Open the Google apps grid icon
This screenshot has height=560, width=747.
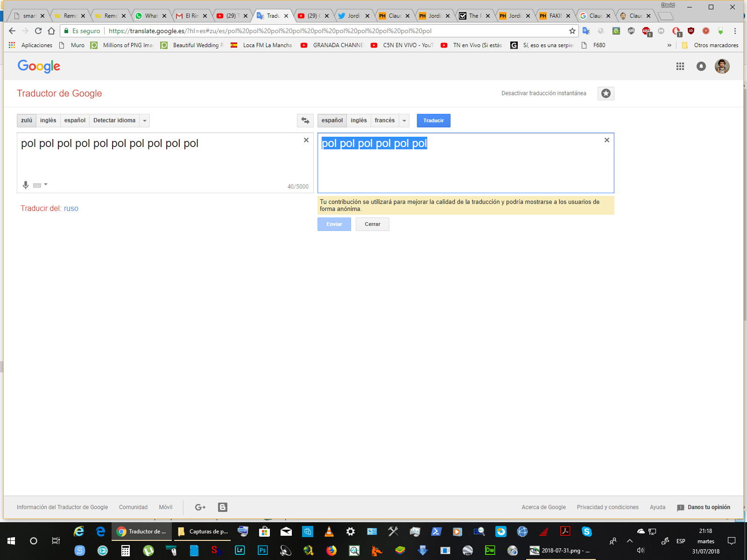pos(680,66)
